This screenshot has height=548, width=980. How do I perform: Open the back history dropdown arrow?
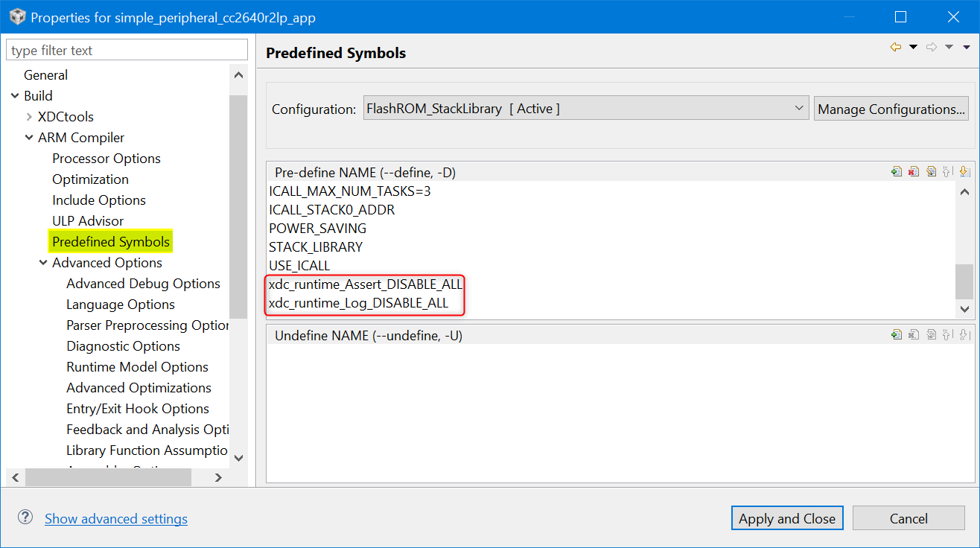point(914,48)
